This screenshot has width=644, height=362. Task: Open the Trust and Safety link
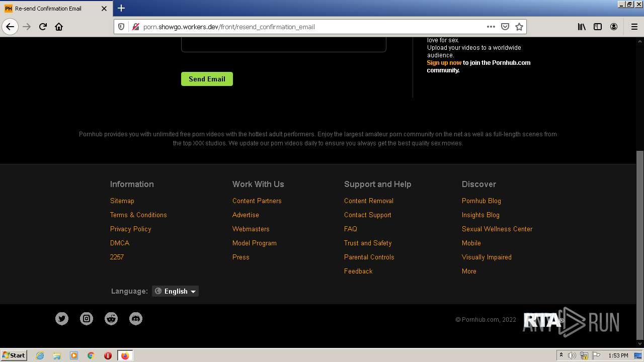pos(368,243)
